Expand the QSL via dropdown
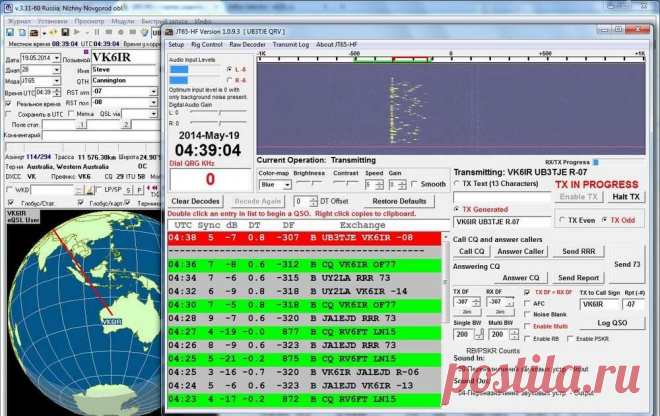This screenshot has height=416, width=660. coord(154,114)
